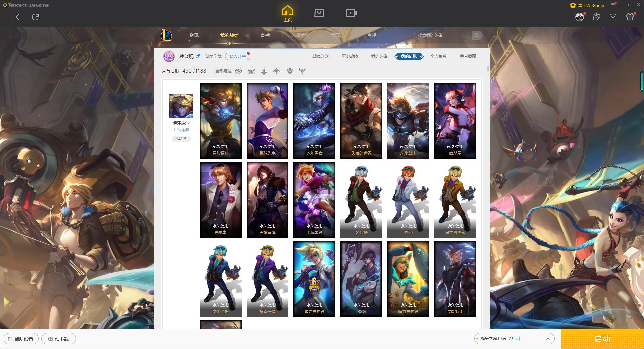Open 未来战士 skin card
Image resolution: width=644 pixels, height=349 pixels.
[408, 120]
